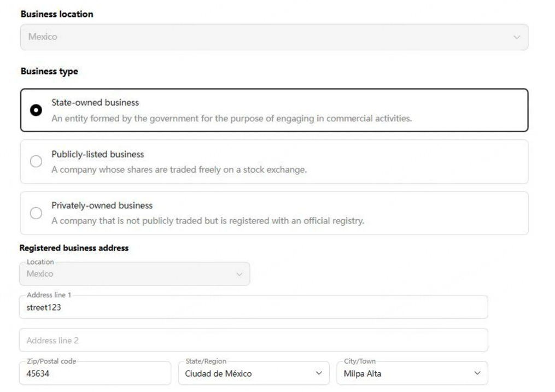Click the Business type heading
The height and width of the screenshot is (392, 555).
pyautogui.click(x=49, y=72)
